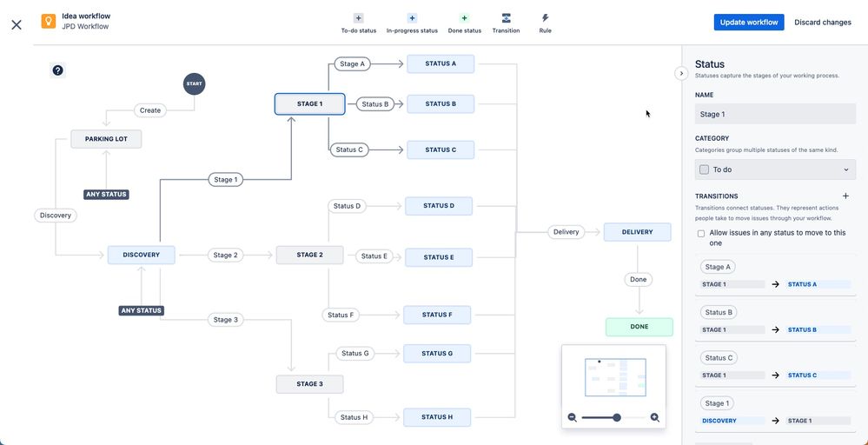The height and width of the screenshot is (445, 868).
Task: Click the Discovery transition label
Action: coord(56,216)
